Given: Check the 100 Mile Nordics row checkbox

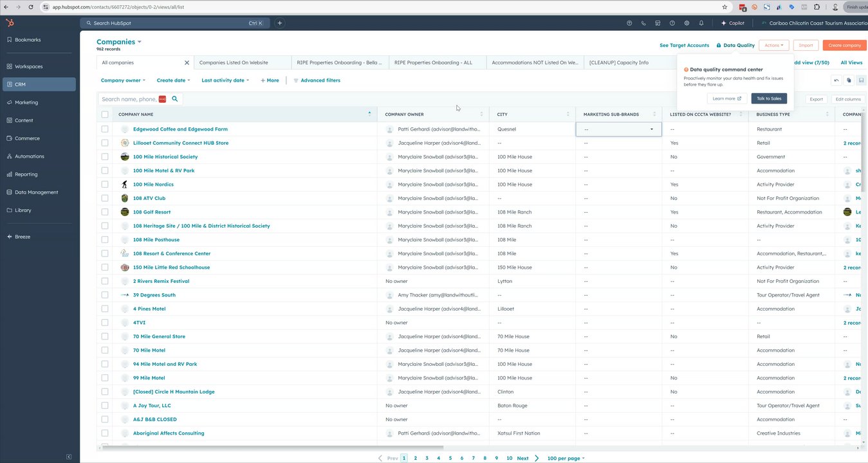Looking at the screenshot, I should pyautogui.click(x=105, y=185).
